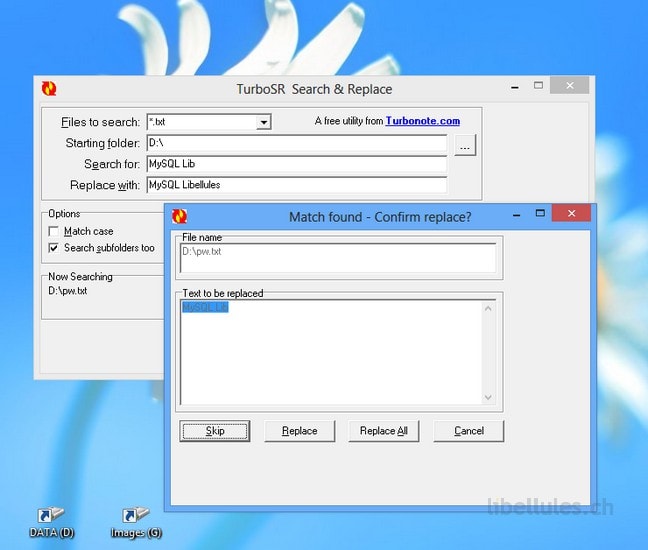Close the TurboSR main window
The width and height of the screenshot is (648, 550).
pos(570,86)
